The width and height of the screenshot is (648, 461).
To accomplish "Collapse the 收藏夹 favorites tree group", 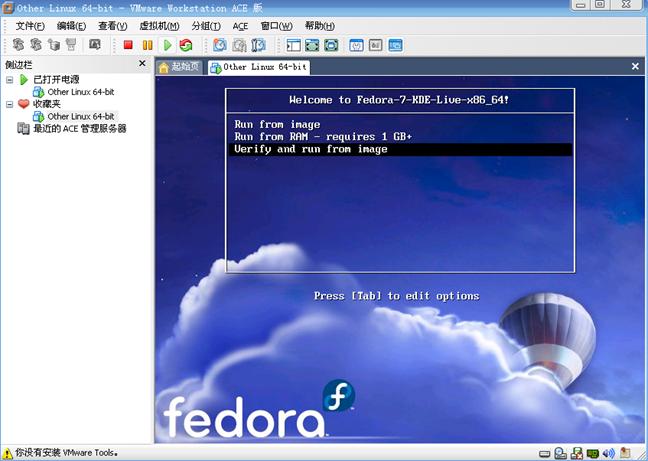I will click(x=10, y=104).
